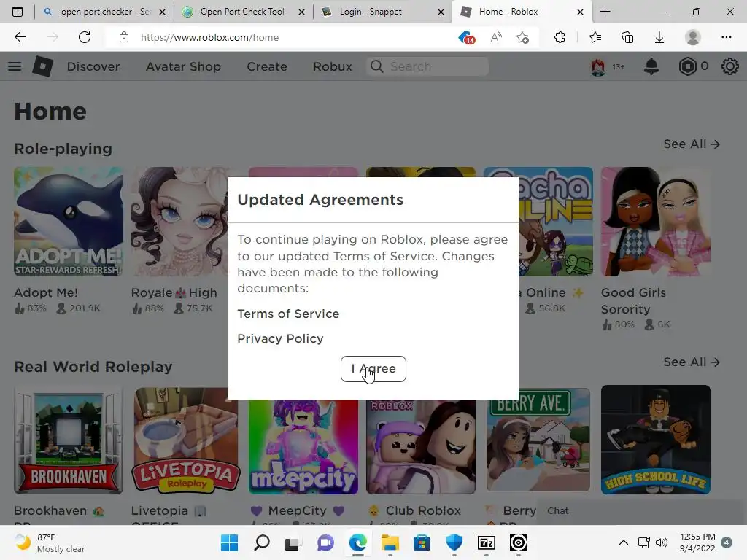The width and height of the screenshot is (747, 560).
Task: Go to Discover in the navigation bar
Action: coord(93,66)
